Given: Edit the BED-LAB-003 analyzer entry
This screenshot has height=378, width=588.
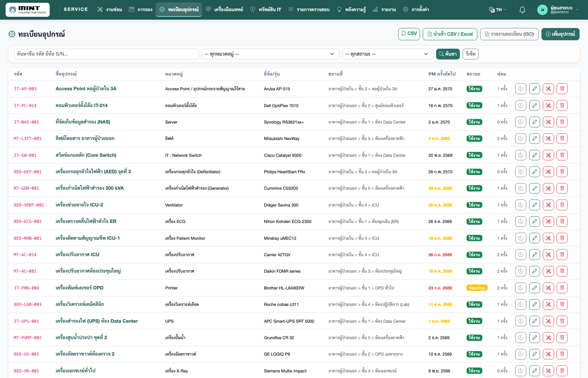Looking at the screenshot, I should (x=534, y=304).
